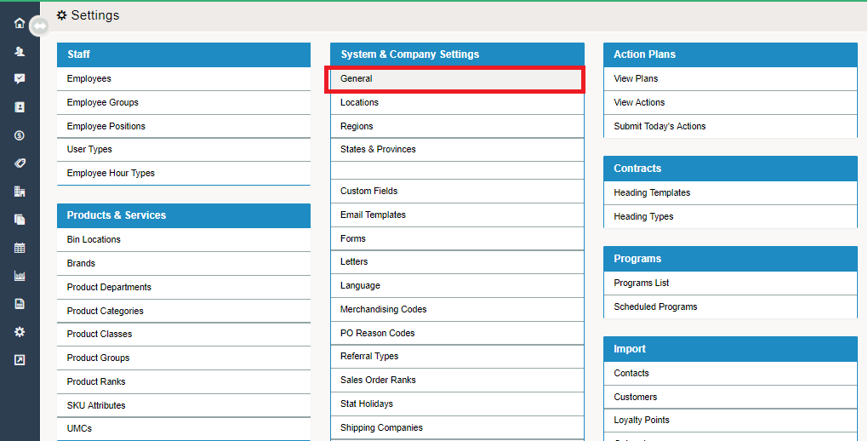Open PO Reason Codes
Image resolution: width=868 pixels, height=441 pixels.
tap(457, 334)
